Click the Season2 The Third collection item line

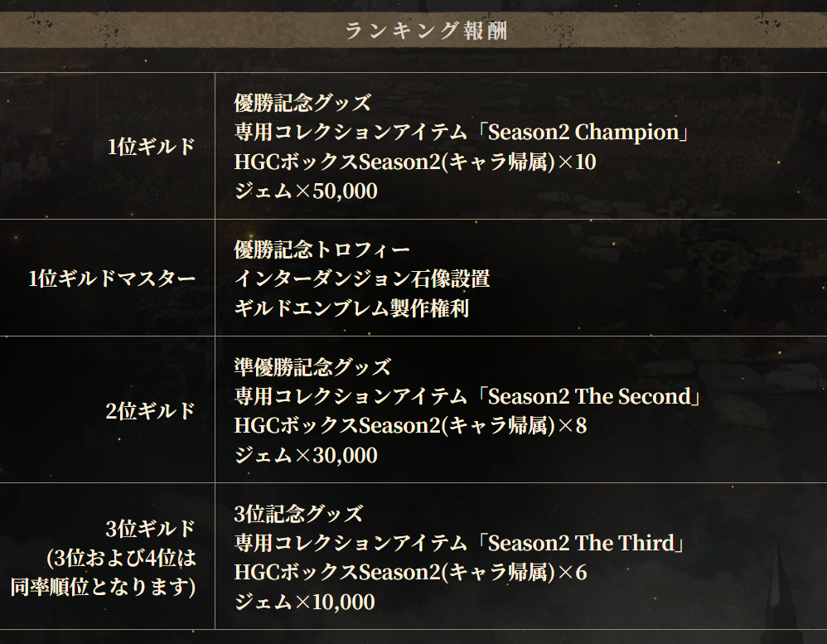[458, 544]
